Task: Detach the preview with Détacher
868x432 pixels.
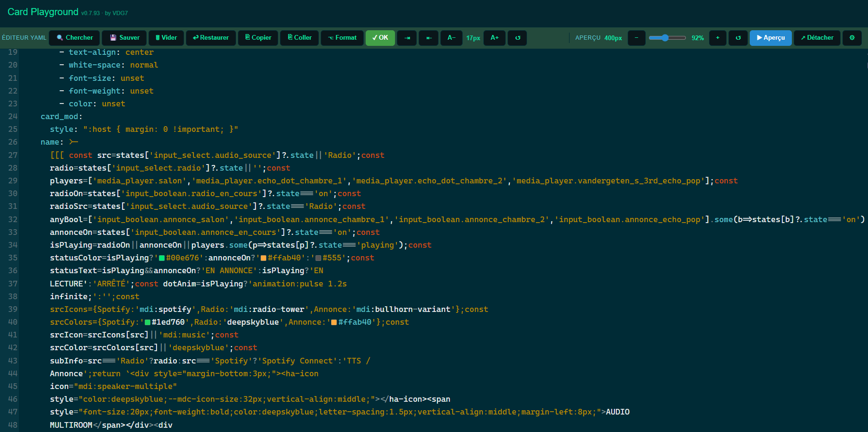Action: pos(817,38)
